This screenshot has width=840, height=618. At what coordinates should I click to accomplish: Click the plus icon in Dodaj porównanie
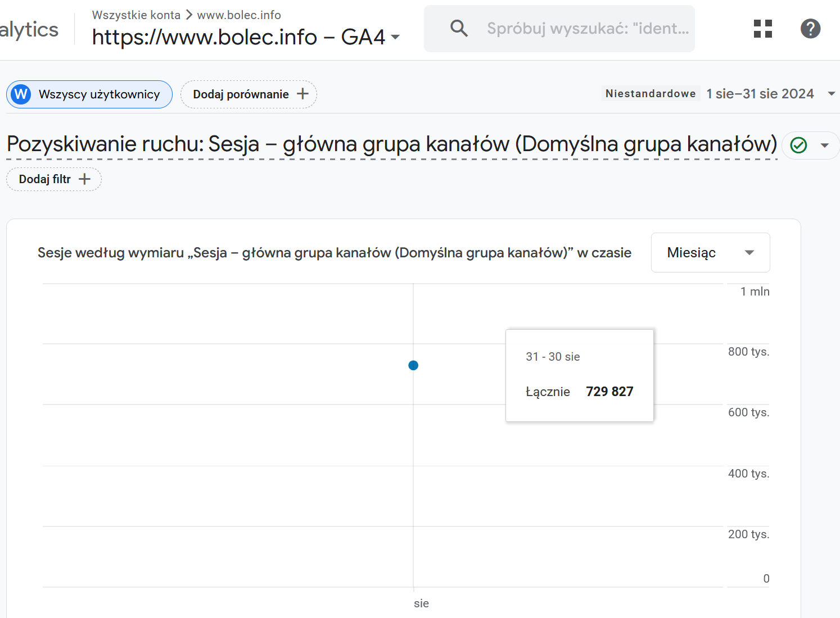pos(302,94)
